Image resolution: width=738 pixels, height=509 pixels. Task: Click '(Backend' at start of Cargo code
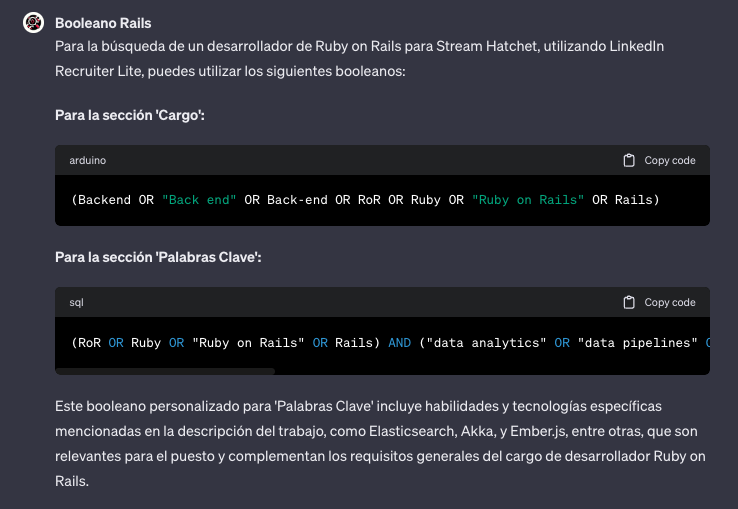coord(101,200)
